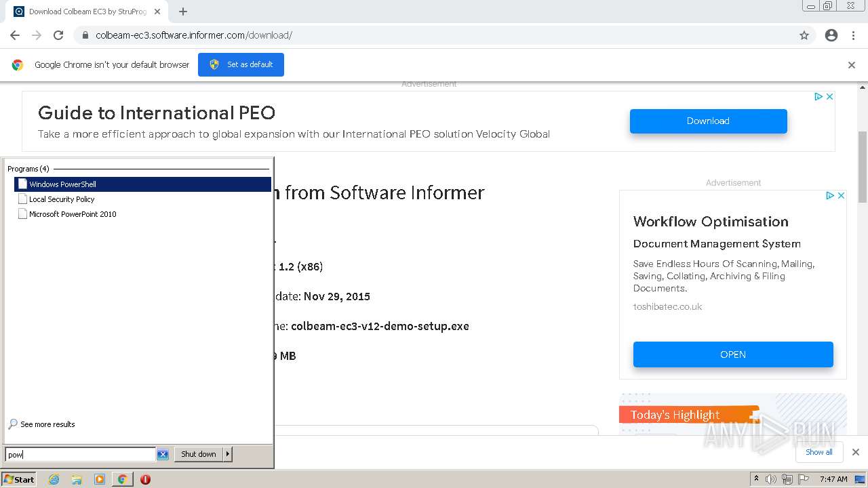Click the Nov 29, 2015 date text
Image resolution: width=868 pixels, height=488 pixels.
337,296
